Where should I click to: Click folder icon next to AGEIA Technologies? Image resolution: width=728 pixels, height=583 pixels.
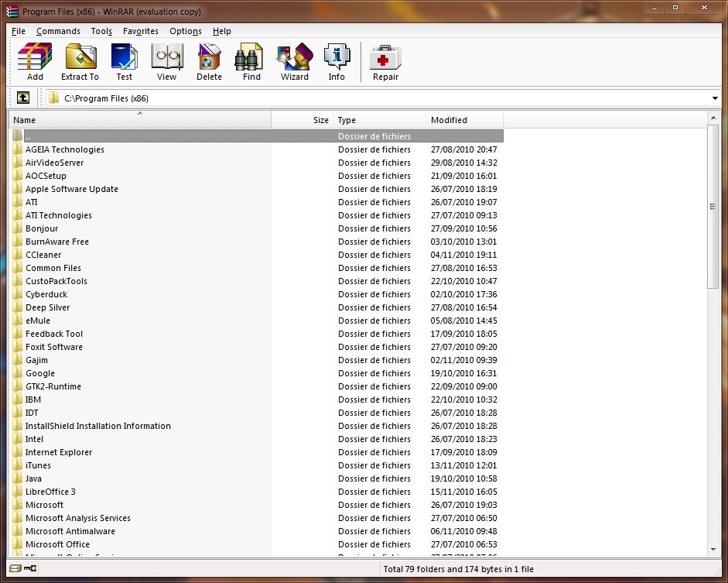point(18,149)
